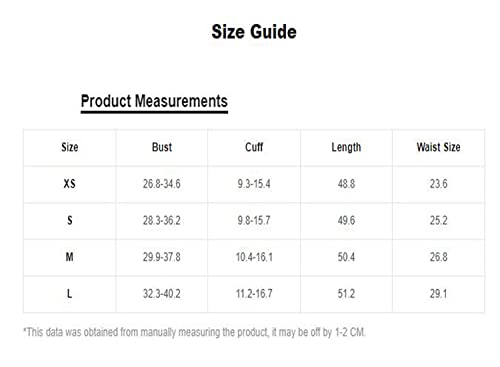This screenshot has height=367, width=500.
Task: Click the XS bust value 26.8-34.6
Action: pos(162,184)
